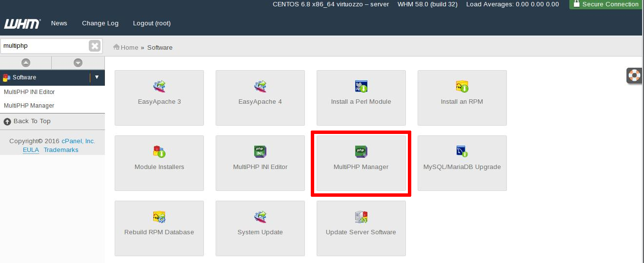Click the Install an RPM label
The height and width of the screenshot is (263, 644).
pyautogui.click(x=462, y=102)
